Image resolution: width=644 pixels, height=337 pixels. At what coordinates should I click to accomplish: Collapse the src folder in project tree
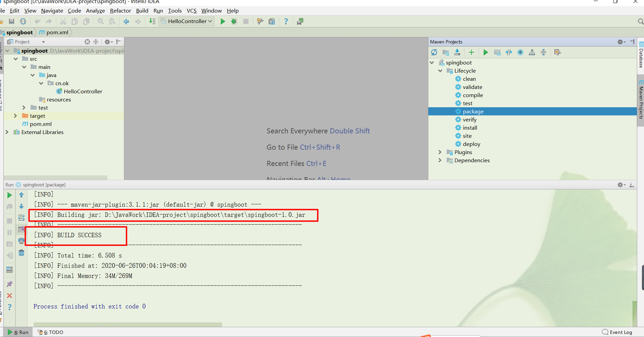[16, 59]
